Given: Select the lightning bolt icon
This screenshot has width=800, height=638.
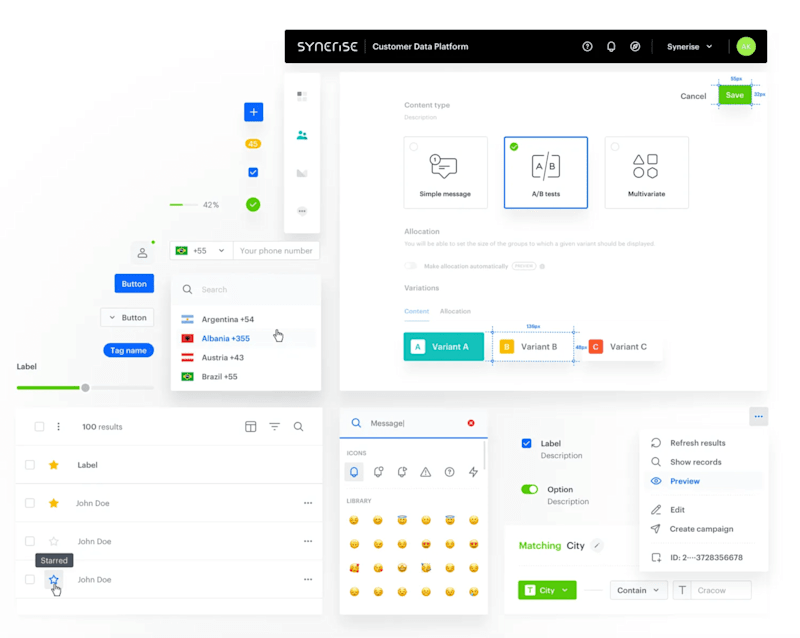Looking at the screenshot, I should click(x=473, y=472).
